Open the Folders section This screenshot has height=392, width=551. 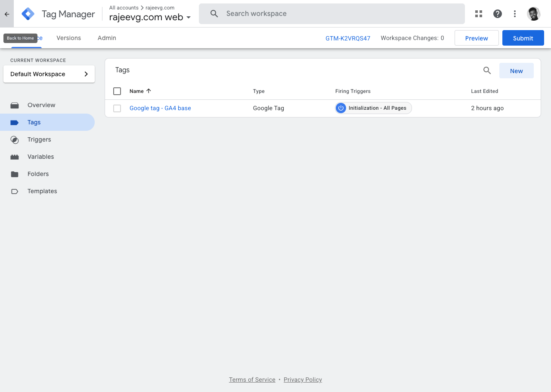[x=38, y=174]
